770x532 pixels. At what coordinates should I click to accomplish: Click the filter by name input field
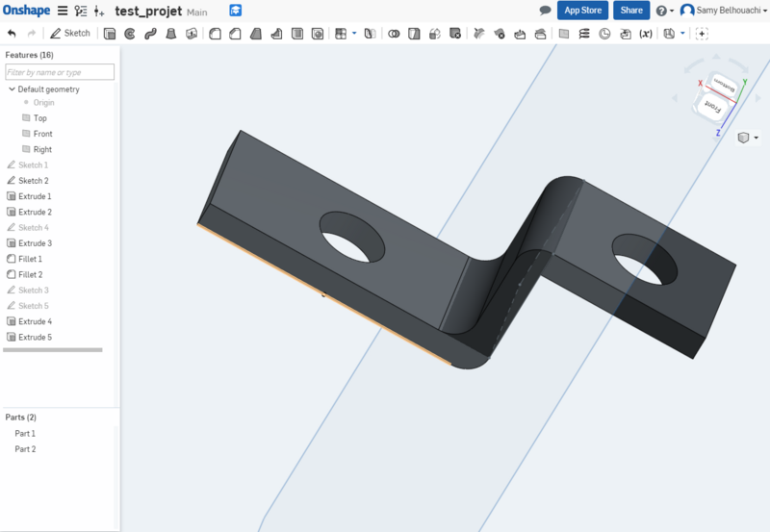pyautogui.click(x=60, y=72)
